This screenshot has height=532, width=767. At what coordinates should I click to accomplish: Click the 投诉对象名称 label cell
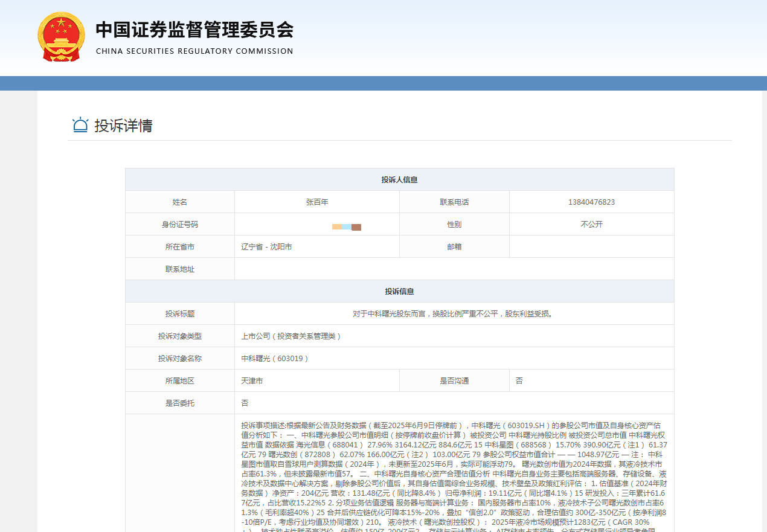[180, 359]
